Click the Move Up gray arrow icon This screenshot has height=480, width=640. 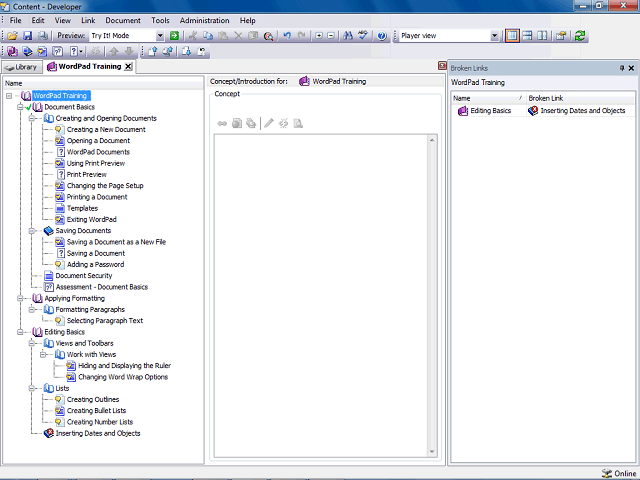[114, 51]
